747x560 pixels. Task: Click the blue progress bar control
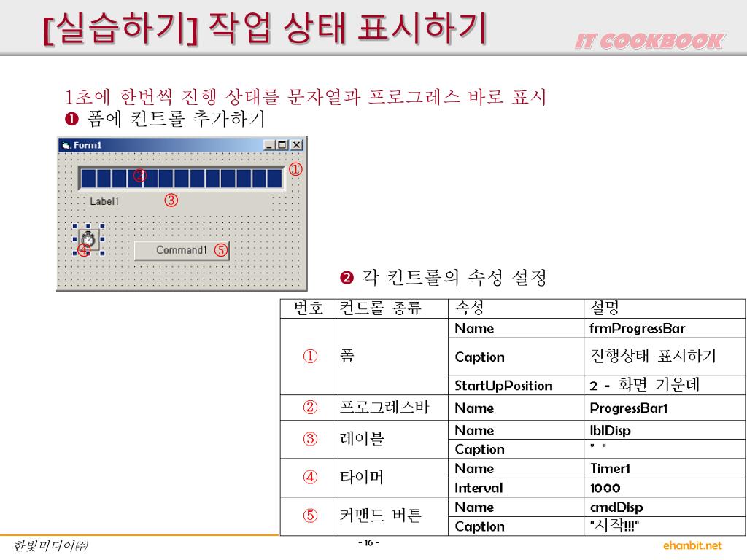tap(182, 178)
